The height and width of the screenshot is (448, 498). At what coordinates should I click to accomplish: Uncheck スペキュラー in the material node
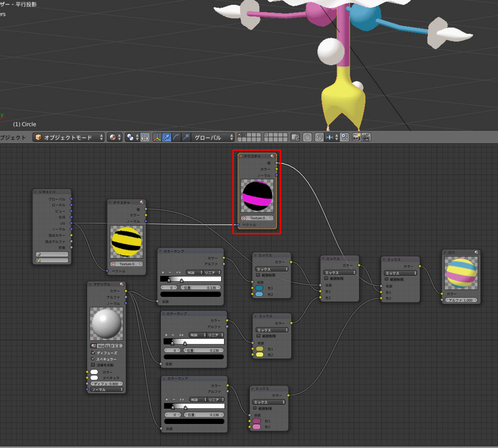coord(93,359)
